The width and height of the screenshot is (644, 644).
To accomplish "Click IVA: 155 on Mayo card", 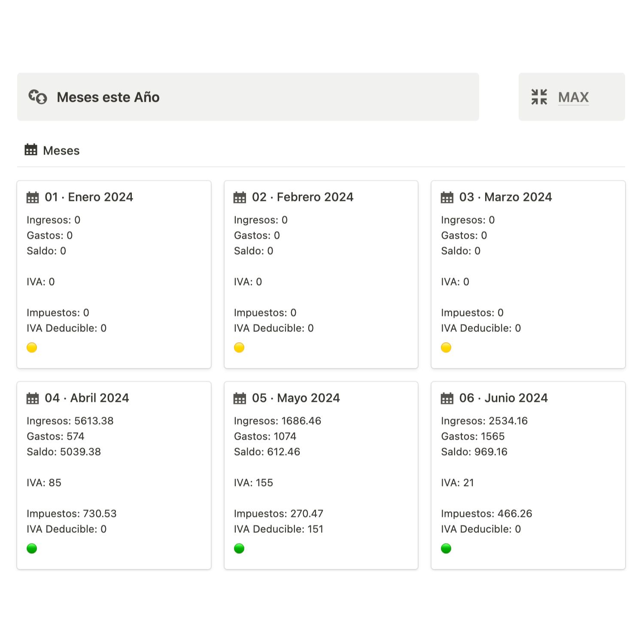I will coord(253,483).
